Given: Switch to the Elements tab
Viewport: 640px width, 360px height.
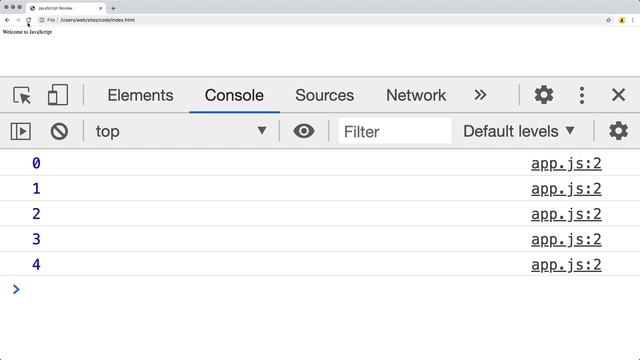Looking at the screenshot, I should point(140,95).
